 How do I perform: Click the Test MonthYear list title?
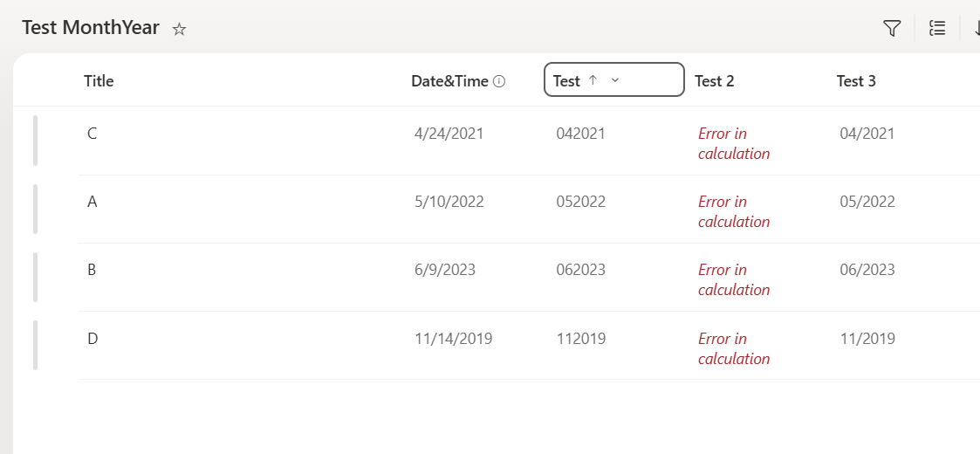click(x=91, y=28)
